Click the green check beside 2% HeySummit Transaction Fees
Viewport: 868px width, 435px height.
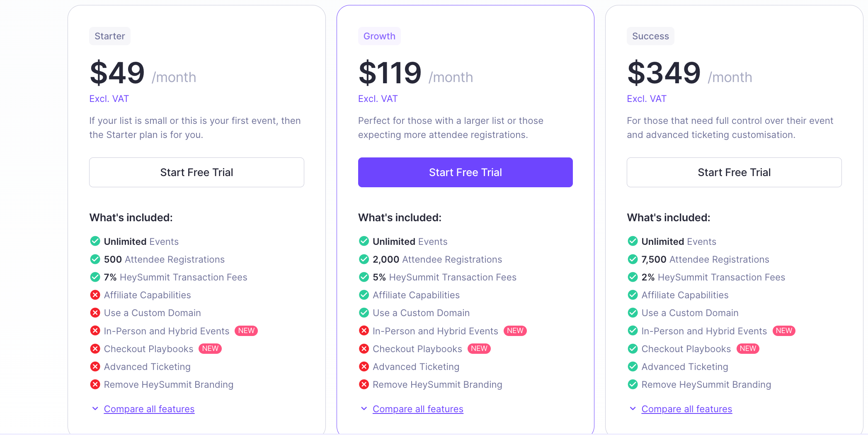point(633,277)
